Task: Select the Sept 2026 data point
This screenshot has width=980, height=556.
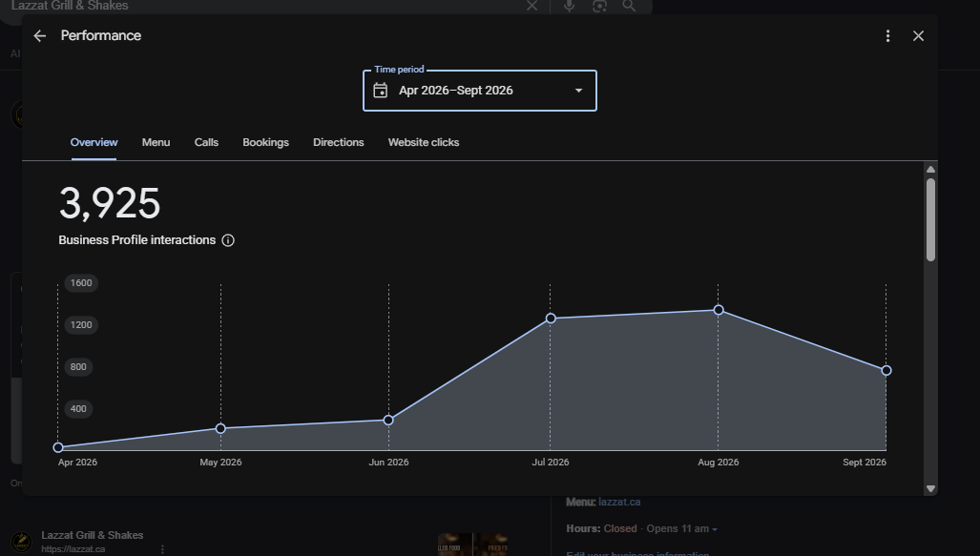Action: [x=886, y=370]
